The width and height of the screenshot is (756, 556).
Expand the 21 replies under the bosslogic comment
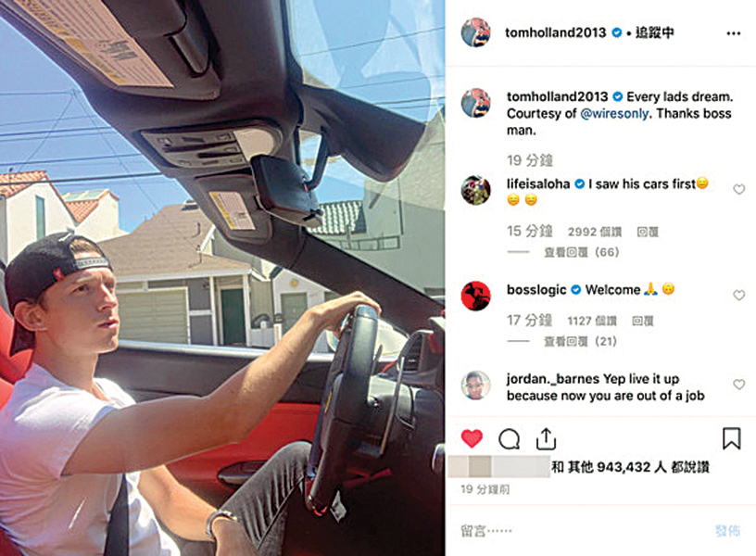[581, 341]
